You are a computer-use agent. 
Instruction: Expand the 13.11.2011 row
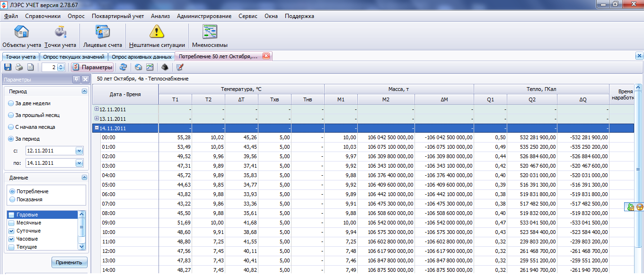[97, 118]
